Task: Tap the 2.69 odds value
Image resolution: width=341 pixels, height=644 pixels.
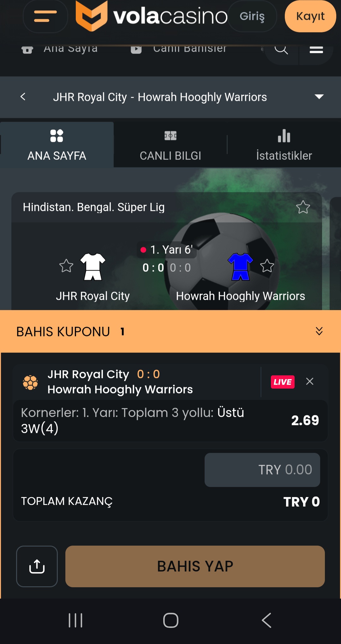Action: (x=305, y=420)
